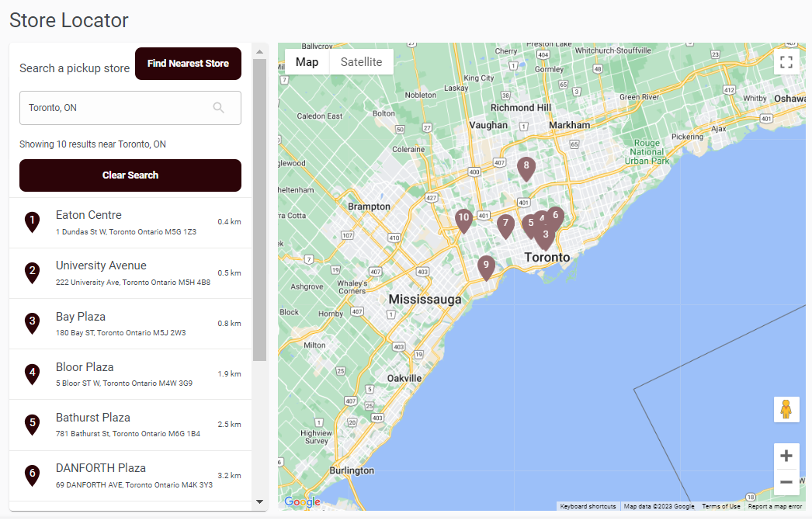Click address 180 Bay ST, Toronto
Image resolution: width=812 pixels, height=524 pixels.
click(120, 333)
